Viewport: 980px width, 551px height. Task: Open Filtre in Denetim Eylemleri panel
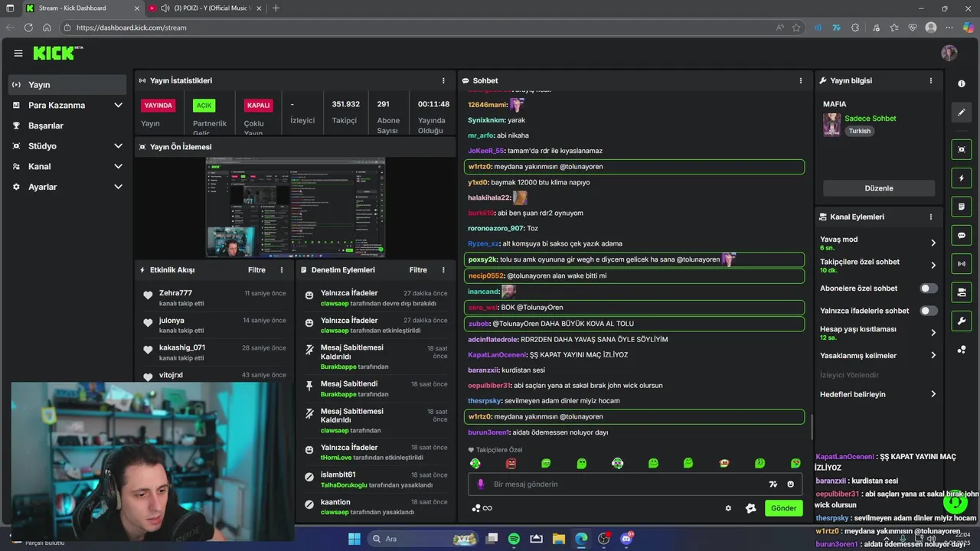[x=418, y=270]
